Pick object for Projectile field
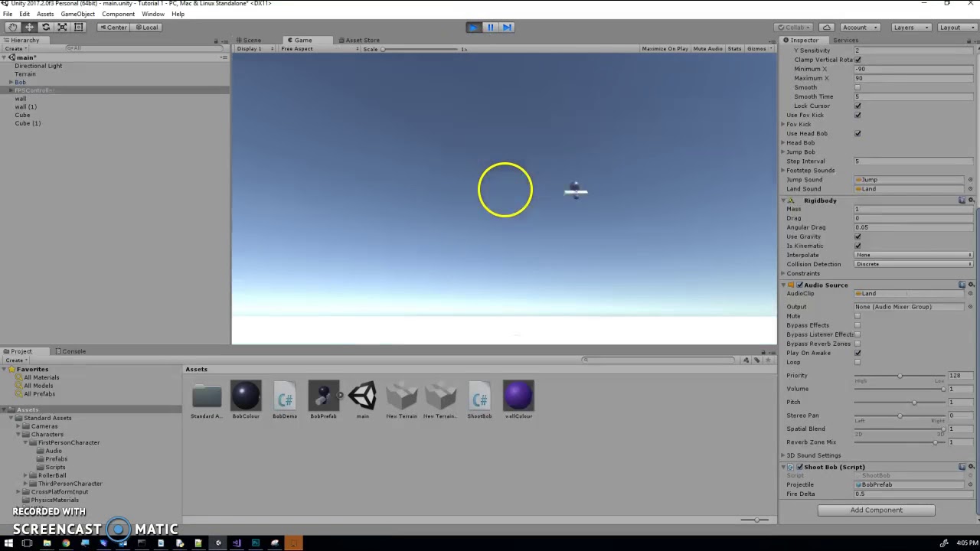This screenshot has width=980, height=551. click(970, 484)
